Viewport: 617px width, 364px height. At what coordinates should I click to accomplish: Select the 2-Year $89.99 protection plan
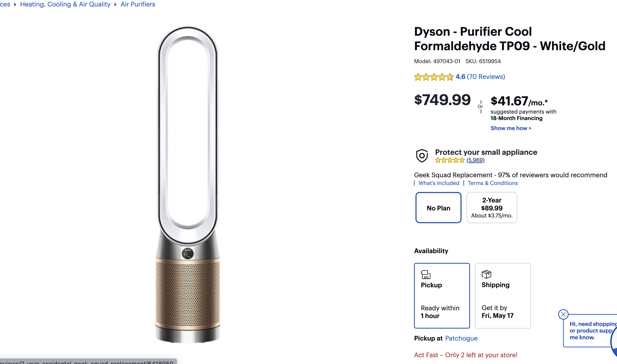pos(491,208)
